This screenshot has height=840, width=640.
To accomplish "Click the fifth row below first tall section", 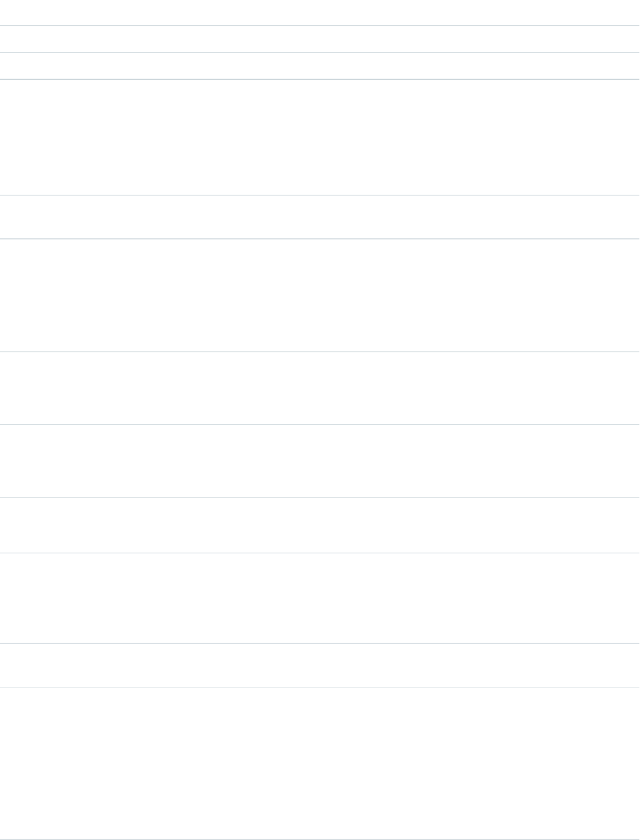I will click(x=320, y=217).
